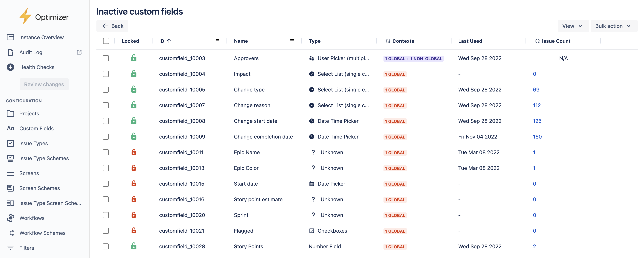Click the Audit Log external link icon
The height and width of the screenshot is (258, 644).
(79, 52)
